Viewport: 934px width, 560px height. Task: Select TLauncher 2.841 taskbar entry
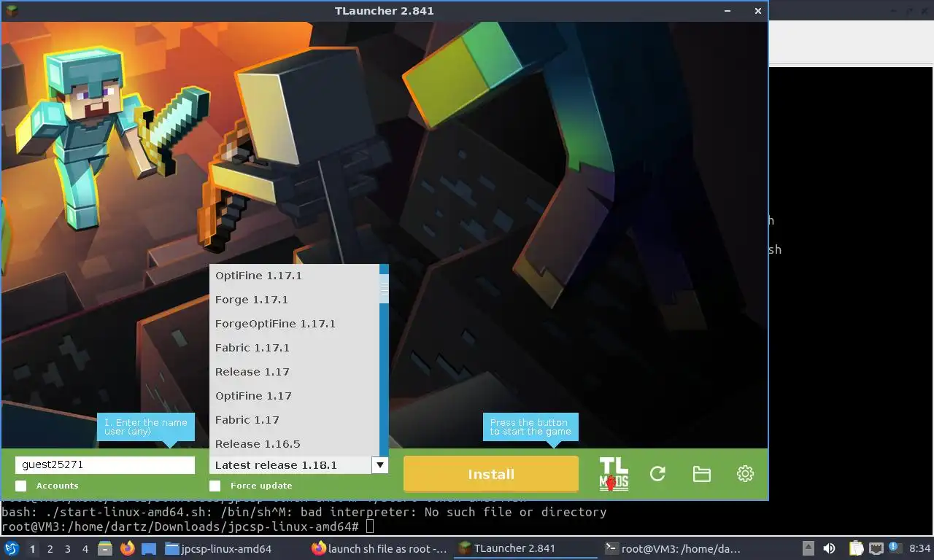pos(526,548)
